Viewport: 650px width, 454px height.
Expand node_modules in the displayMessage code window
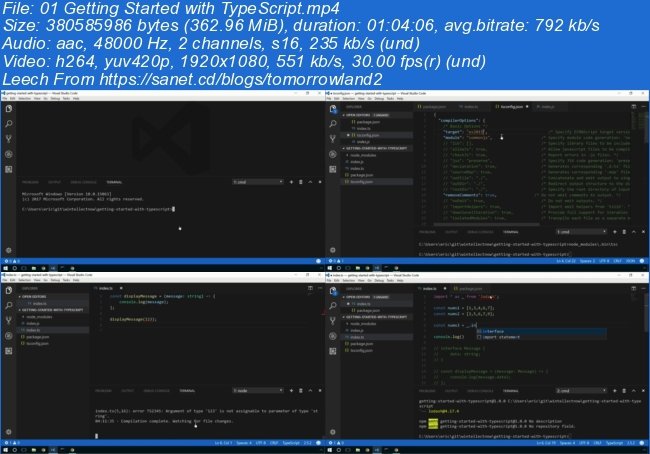pos(39,317)
